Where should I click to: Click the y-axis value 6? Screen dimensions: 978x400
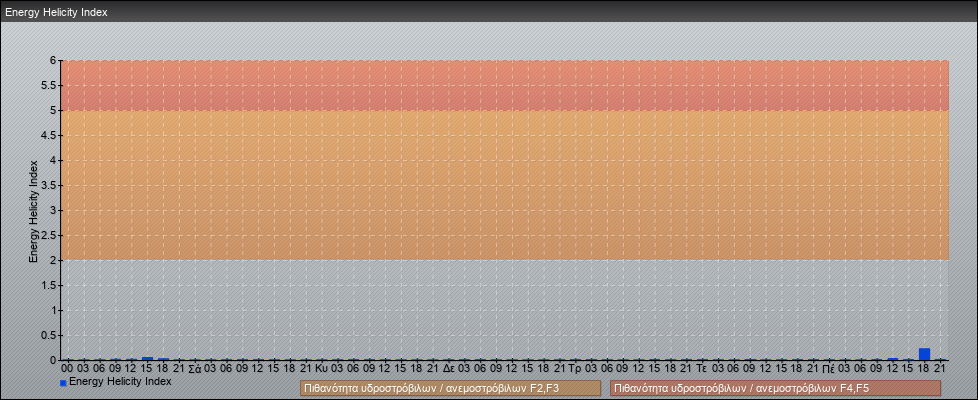coord(53,61)
